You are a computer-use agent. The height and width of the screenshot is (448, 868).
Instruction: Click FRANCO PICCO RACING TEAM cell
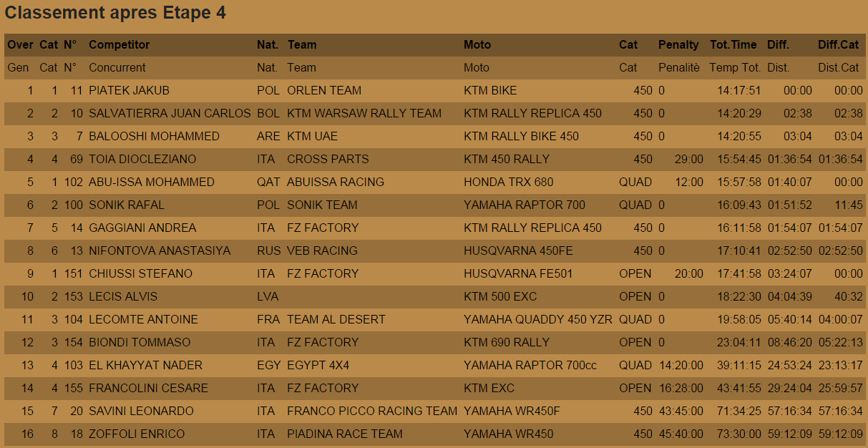coord(371,411)
